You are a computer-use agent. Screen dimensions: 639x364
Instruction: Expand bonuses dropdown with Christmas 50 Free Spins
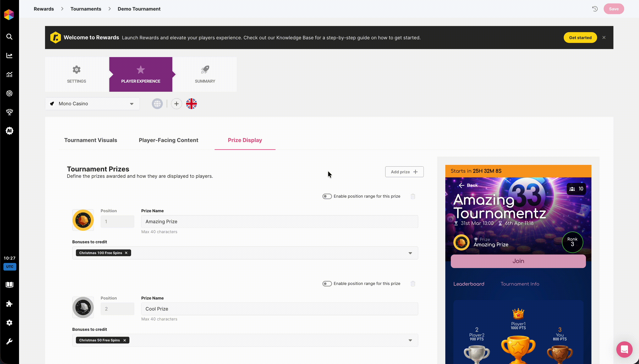(410, 340)
